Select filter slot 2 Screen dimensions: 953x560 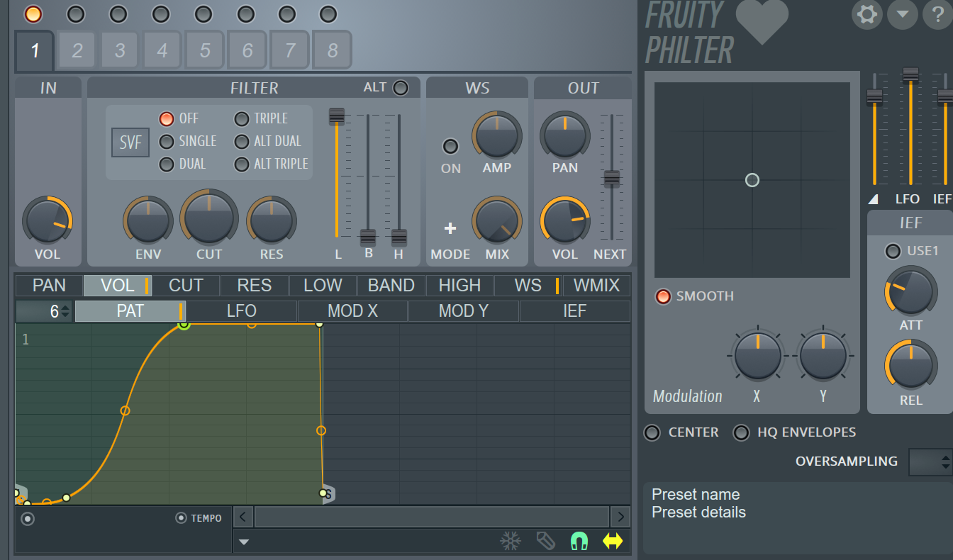point(77,50)
